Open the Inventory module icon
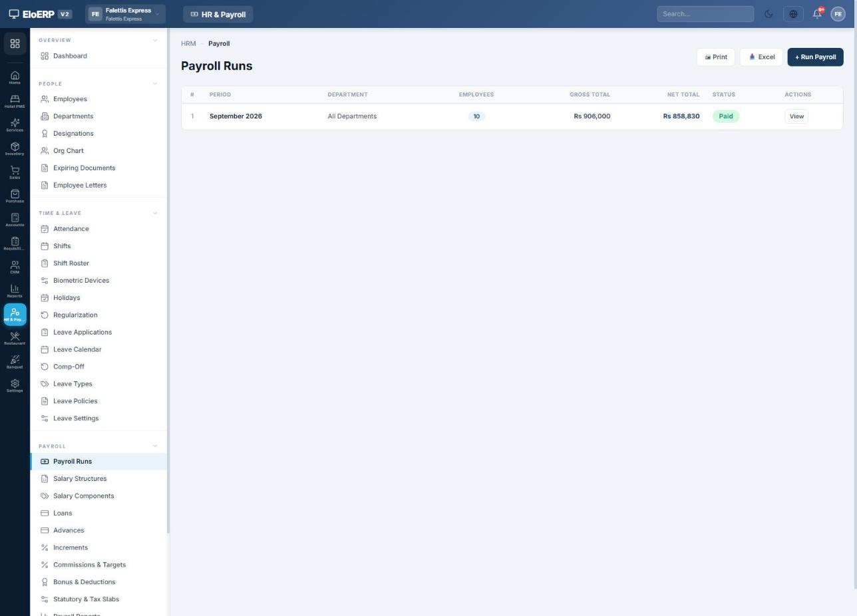 (15, 148)
